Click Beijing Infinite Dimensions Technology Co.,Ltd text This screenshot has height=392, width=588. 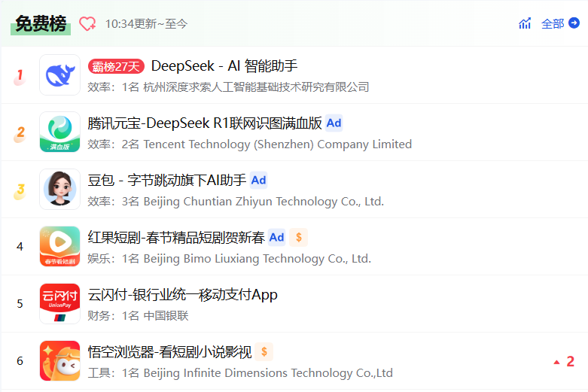(268, 373)
